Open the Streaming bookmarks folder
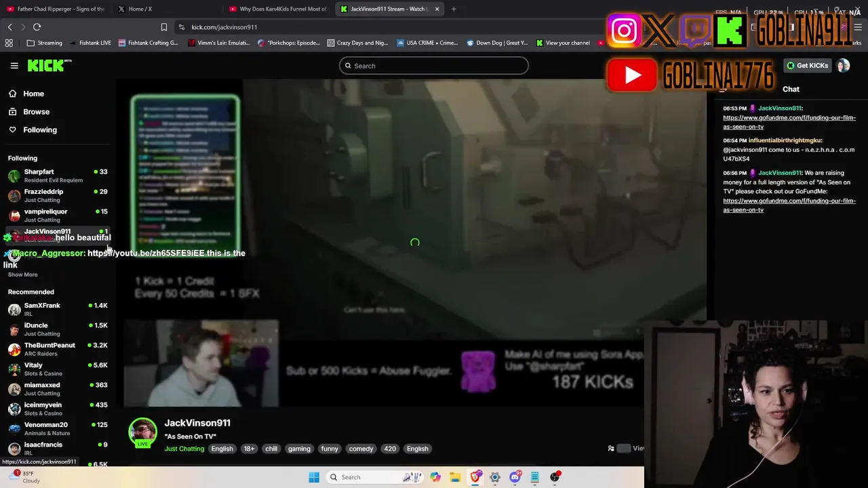This screenshot has height=488, width=868. 44,43
